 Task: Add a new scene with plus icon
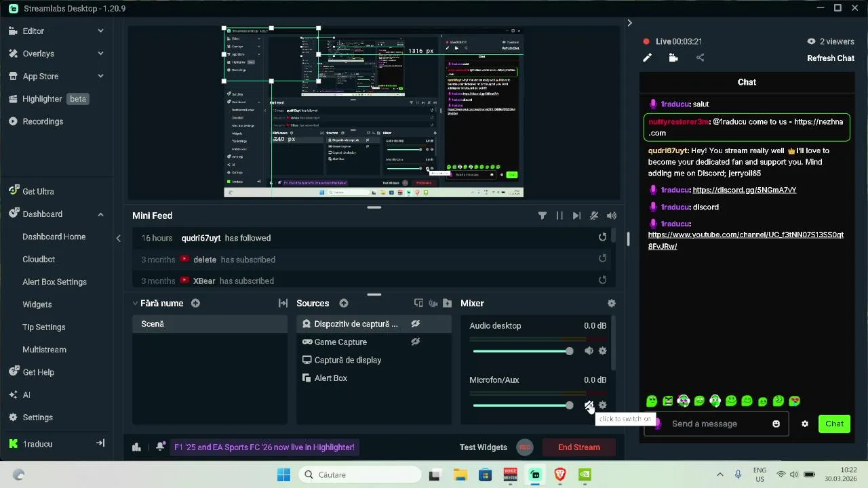[x=195, y=303]
